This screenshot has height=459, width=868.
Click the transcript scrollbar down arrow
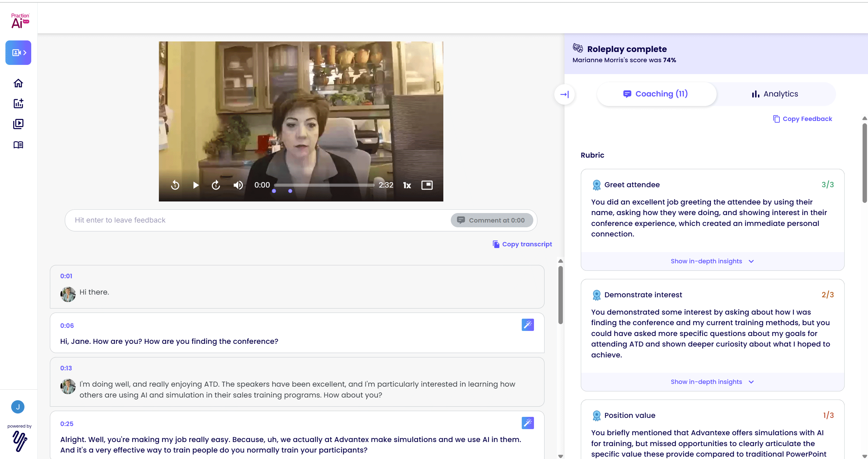pos(560,456)
